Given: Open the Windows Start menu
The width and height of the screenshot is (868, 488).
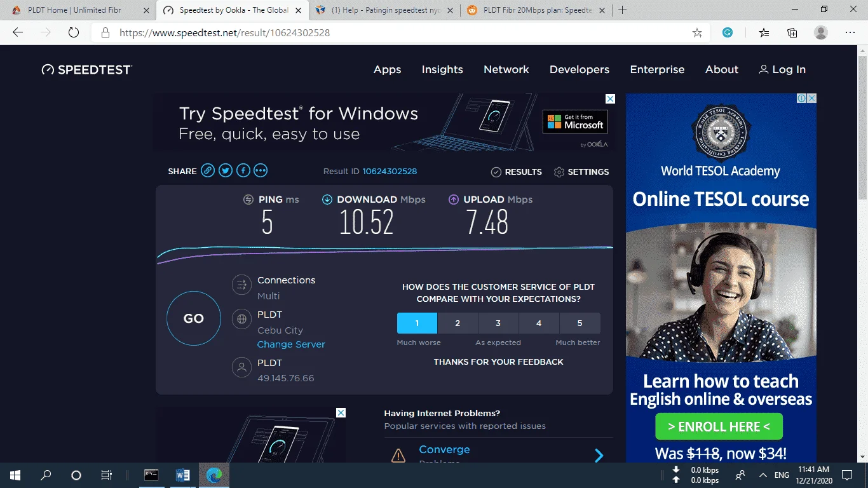Looking at the screenshot, I should coord(15,475).
